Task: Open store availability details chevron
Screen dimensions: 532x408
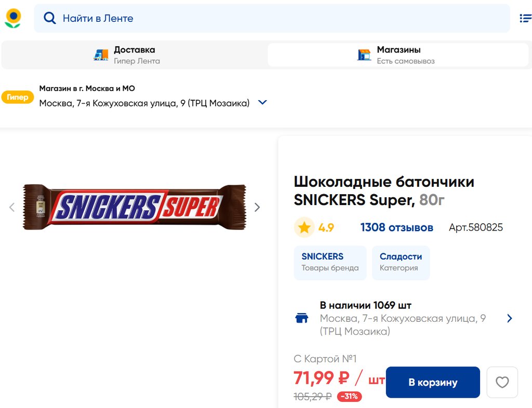Action: tap(509, 318)
